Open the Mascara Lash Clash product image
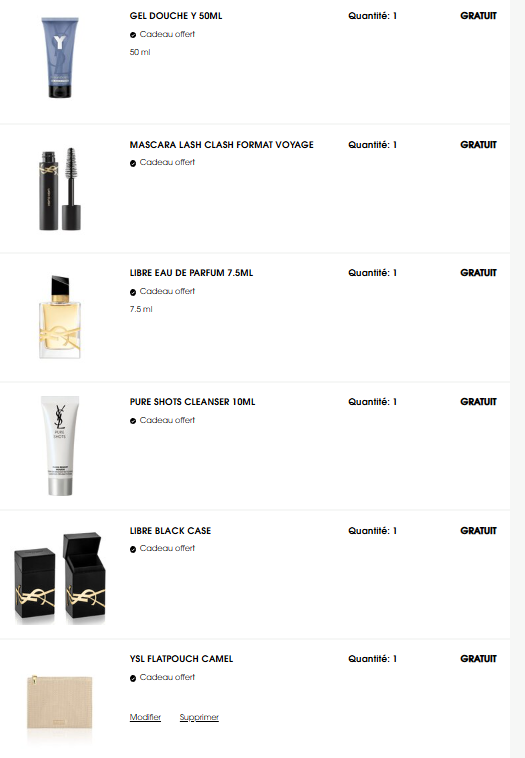This screenshot has height=758, width=525. pyautogui.click(x=60, y=189)
